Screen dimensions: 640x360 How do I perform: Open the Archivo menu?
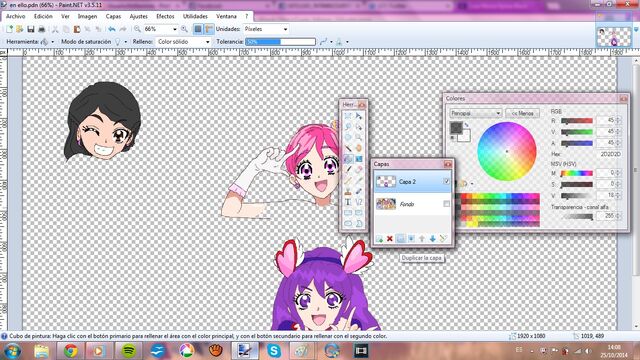[16, 16]
